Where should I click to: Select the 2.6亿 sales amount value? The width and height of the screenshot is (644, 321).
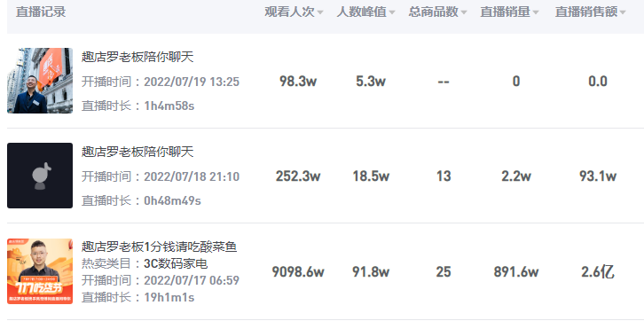[598, 271]
